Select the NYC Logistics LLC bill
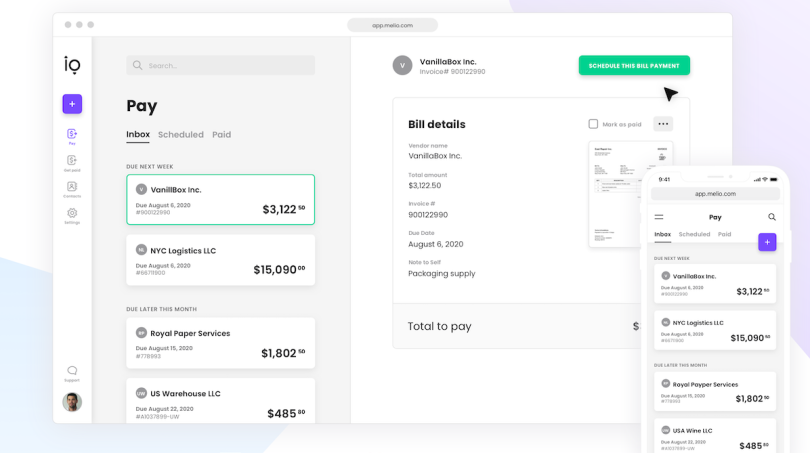810x453 pixels. [220, 260]
